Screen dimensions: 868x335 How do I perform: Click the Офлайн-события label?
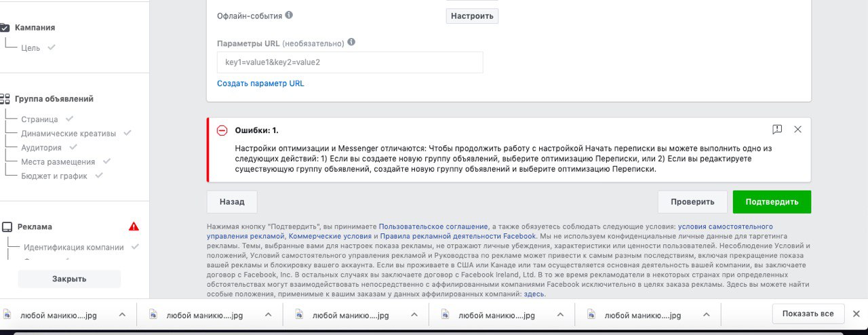(x=250, y=16)
